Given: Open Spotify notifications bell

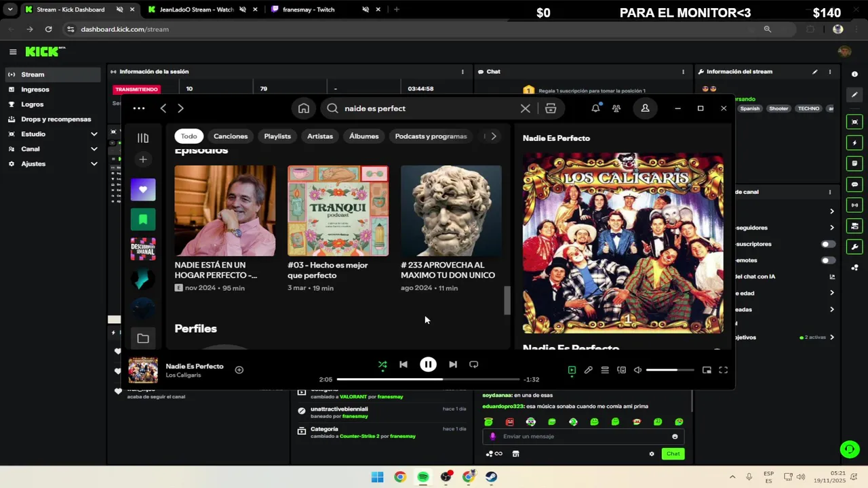Looking at the screenshot, I should pos(595,108).
